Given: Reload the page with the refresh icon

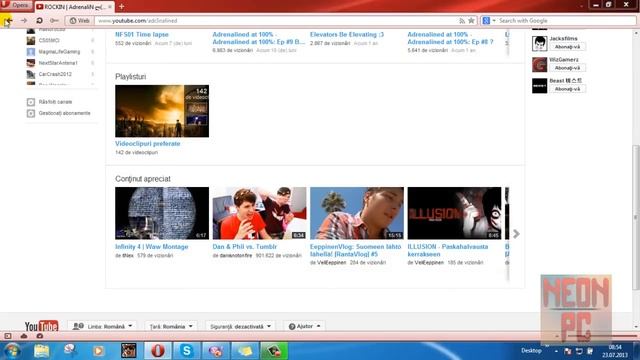Looking at the screenshot, I should 39,20.
